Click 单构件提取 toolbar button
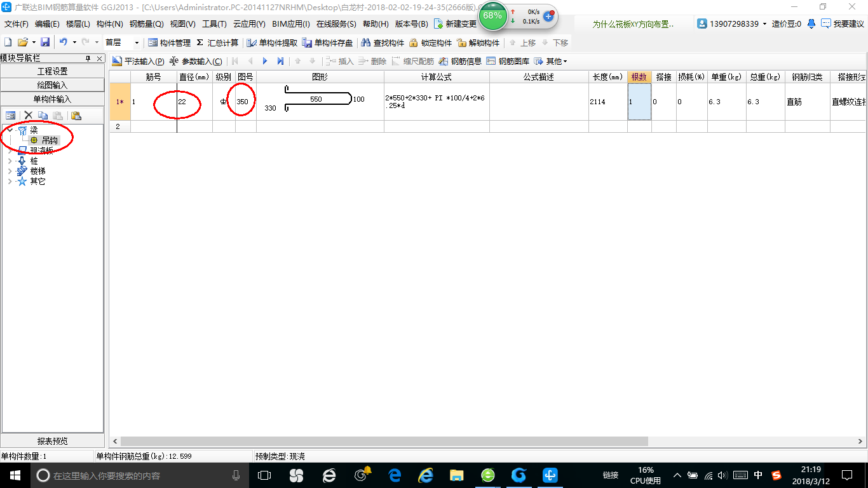This screenshot has width=868, height=488. (x=272, y=43)
